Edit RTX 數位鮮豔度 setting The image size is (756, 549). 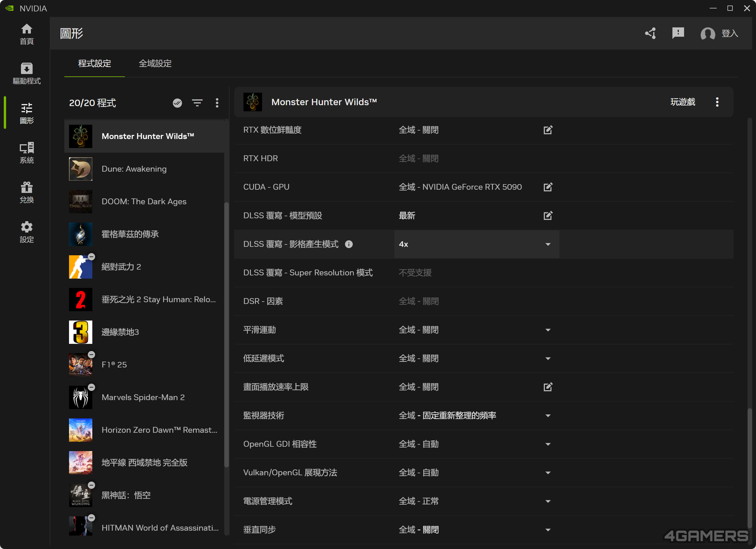(x=548, y=130)
